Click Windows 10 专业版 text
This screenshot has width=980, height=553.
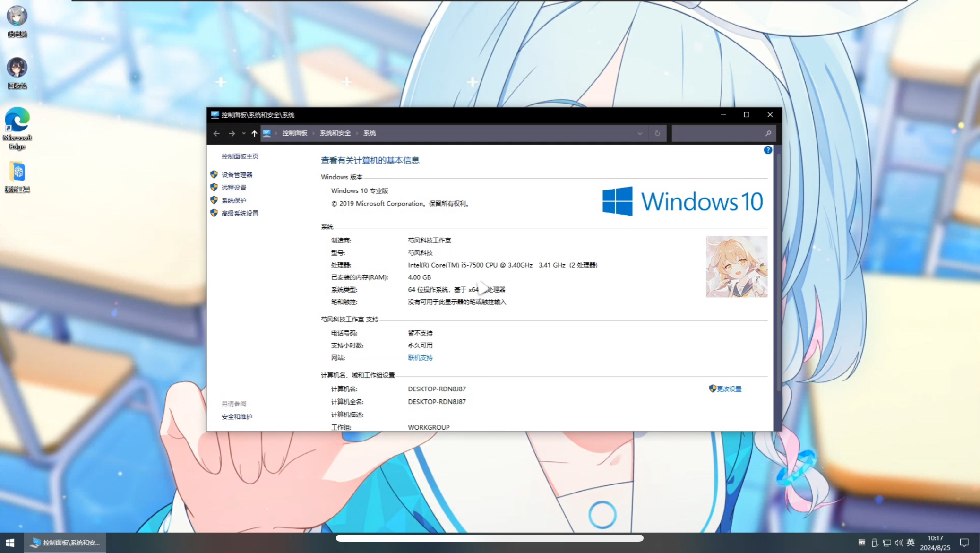[360, 191]
